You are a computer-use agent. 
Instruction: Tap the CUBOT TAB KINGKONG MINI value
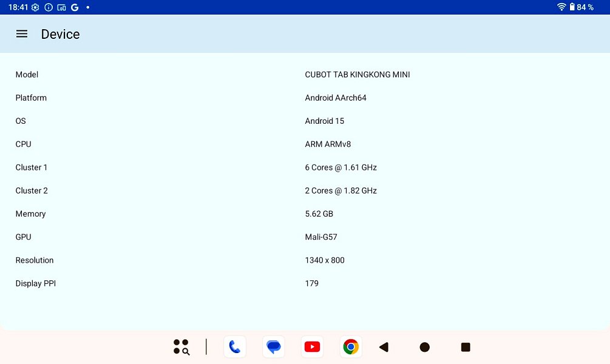coord(357,75)
